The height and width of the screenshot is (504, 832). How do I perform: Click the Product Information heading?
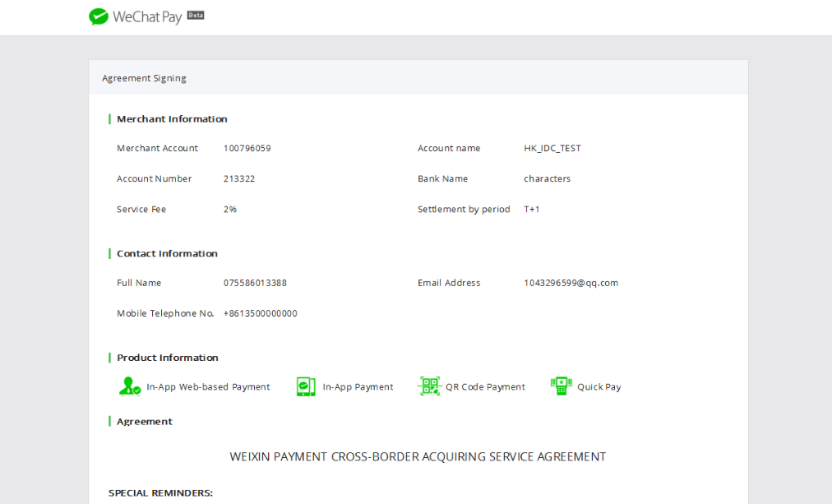click(x=168, y=358)
